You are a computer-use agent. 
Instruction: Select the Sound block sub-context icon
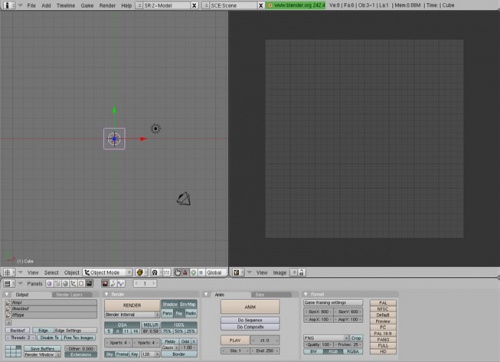click(121, 284)
